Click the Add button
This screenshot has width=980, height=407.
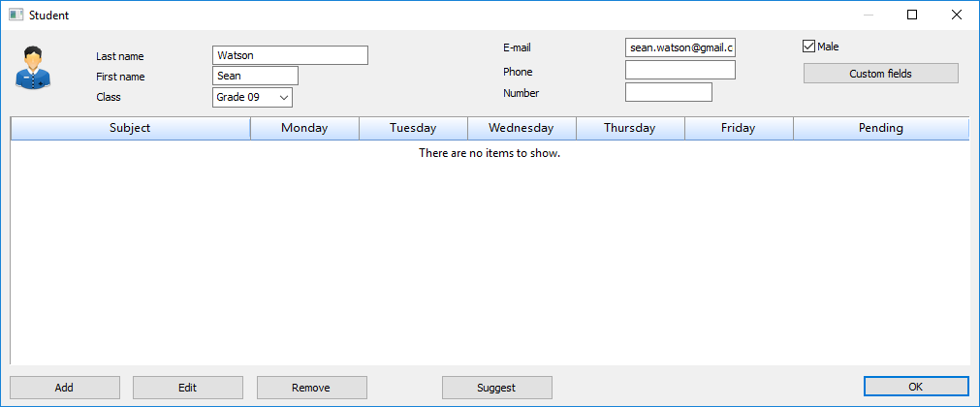pyautogui.click(x=64, y=388)
